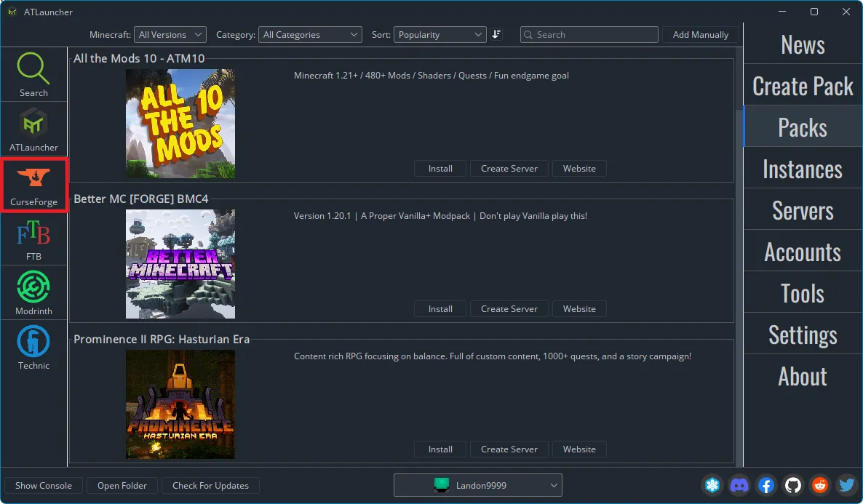The width and height of the screenshot is (863, 504).
Task: Open Website for All the Mods 10
Action: 579,169
